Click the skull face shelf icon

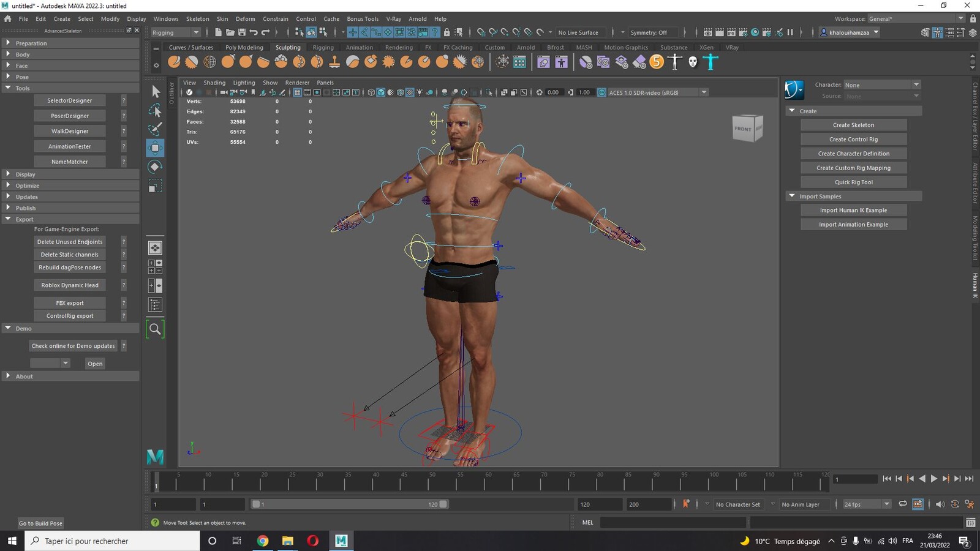[692, 62]
